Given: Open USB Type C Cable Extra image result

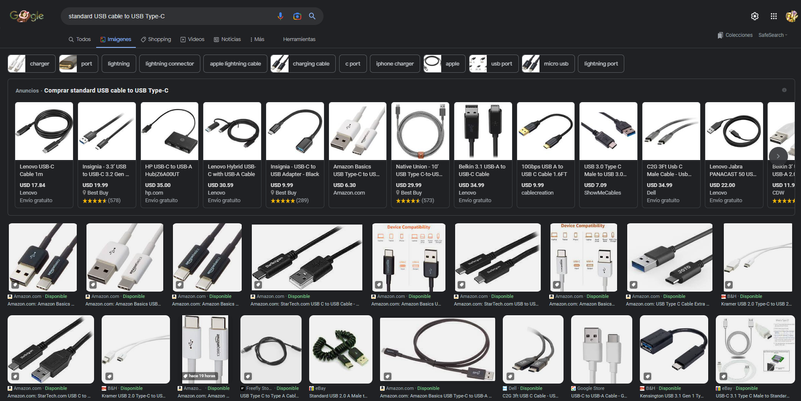Looking at the screenshot, I should point(670,257).
